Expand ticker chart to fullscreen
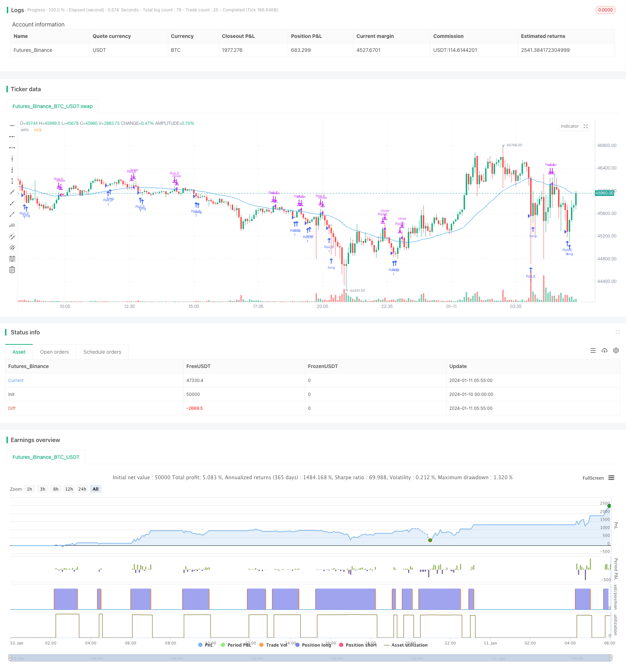The height and width of the screenshot is (672, 626). [x=586, y=126]
